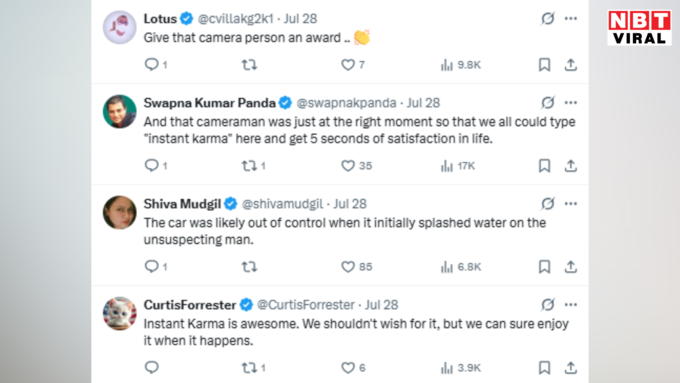Open Grok icon on Shiva Mudgil's tweet

(x=548, y=203)
